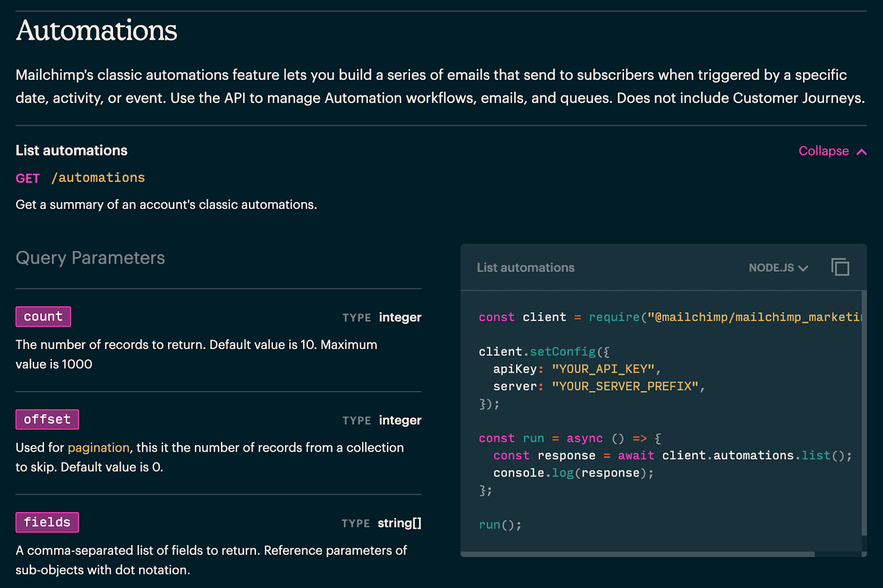883x588 pixels.
Task: Collapse the List automations section
Action: click(824, 151)
